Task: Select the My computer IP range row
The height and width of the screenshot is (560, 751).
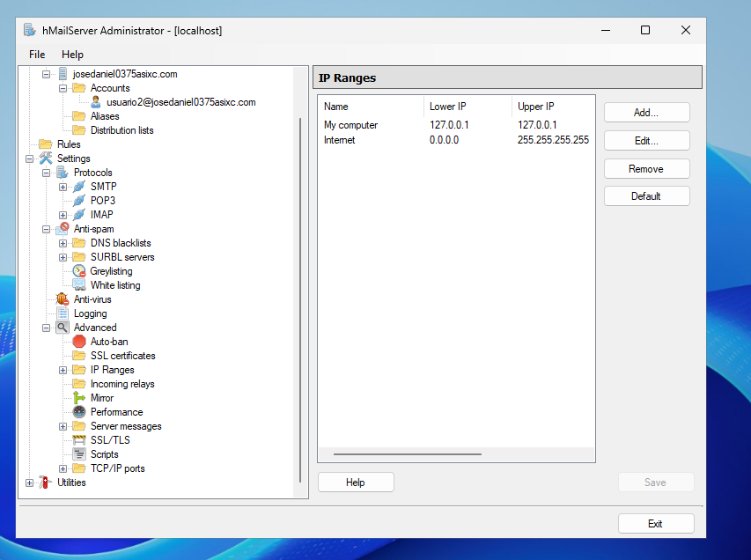Action: (x=456, y=125)
